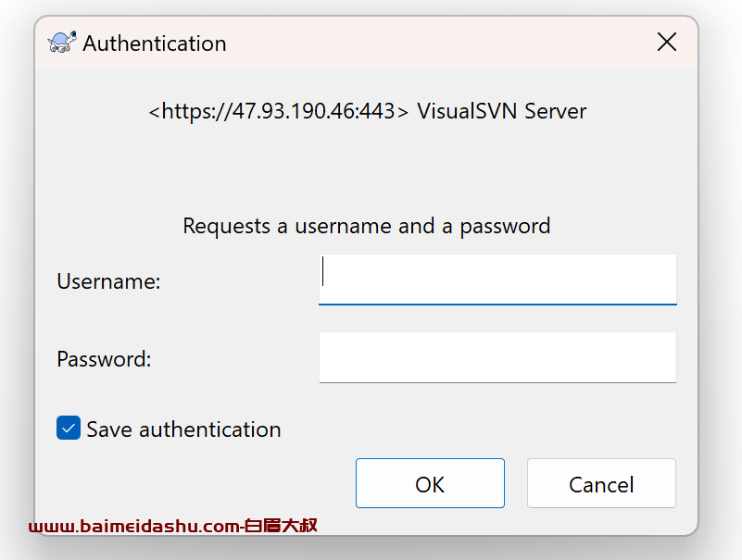Click the white checkmark inside the blue checkbox

click(x=69, y=429)
